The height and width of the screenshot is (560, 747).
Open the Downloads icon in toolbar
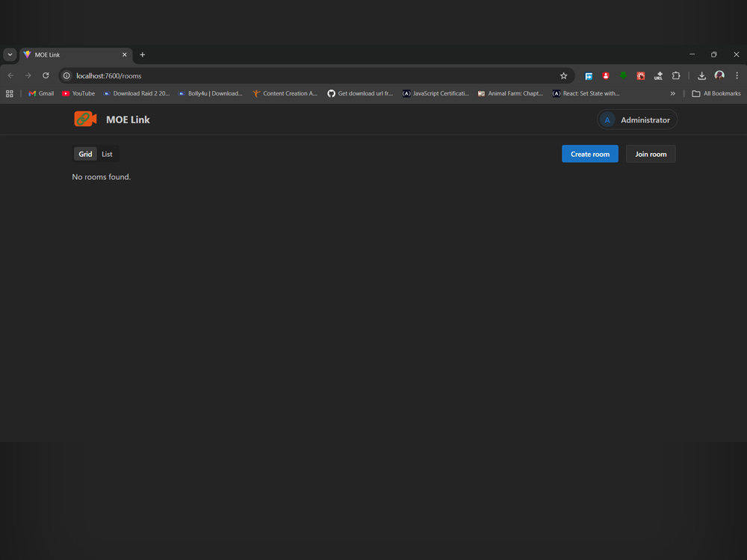coord(701,75)
